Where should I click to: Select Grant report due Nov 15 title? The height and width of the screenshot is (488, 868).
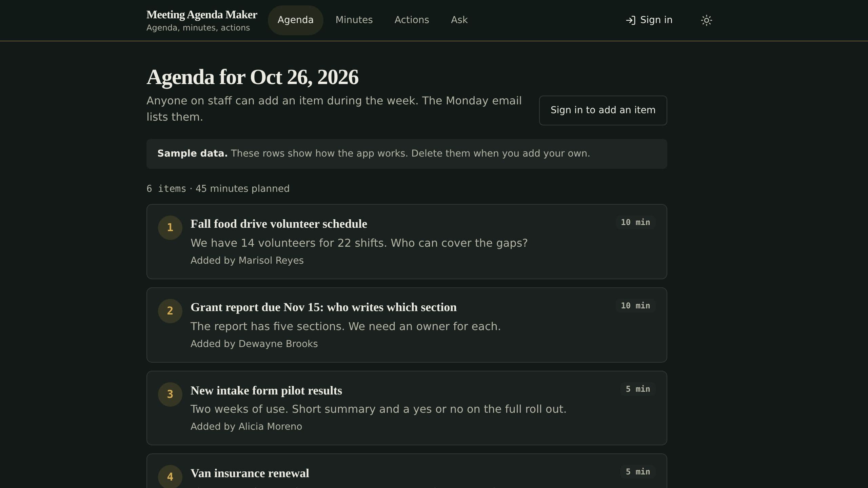tap(323, 307)
